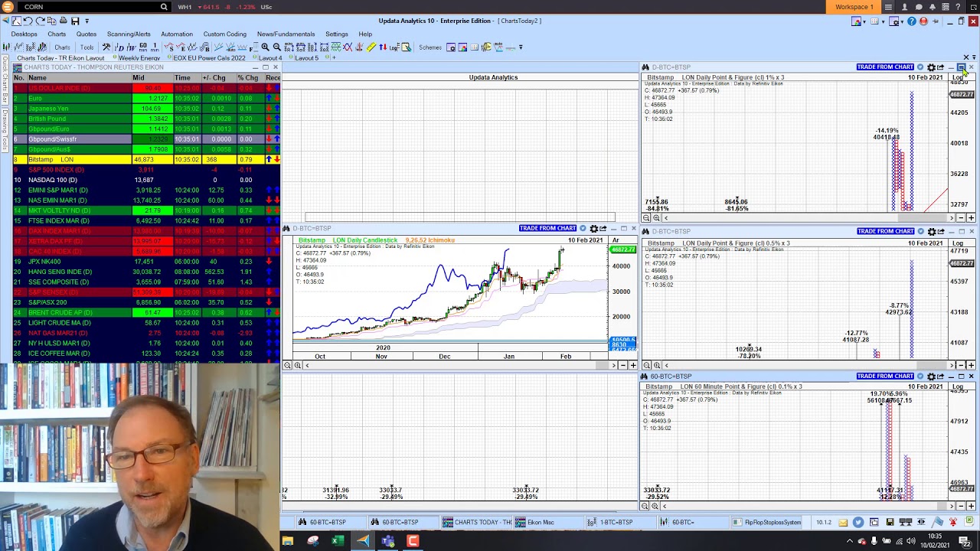980x551 pixels.
Task: Set the chart to daily 'D' periodicity
Action: tap(119, 47)
